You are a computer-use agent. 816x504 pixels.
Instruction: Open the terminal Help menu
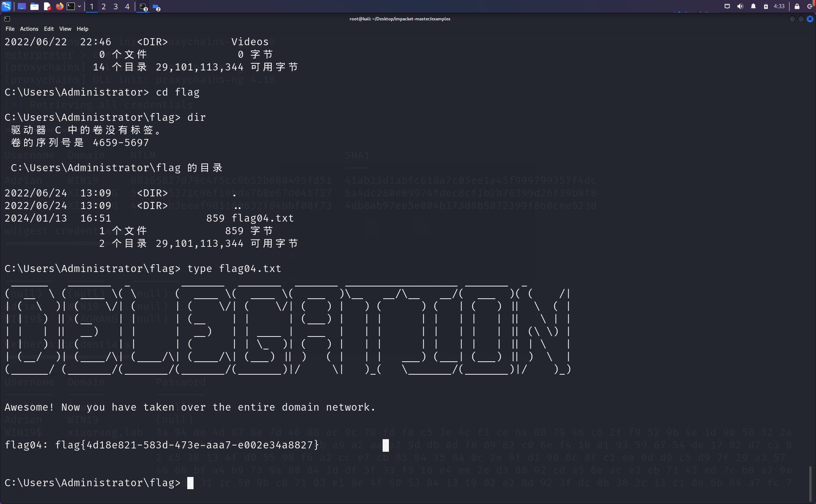coord(82,29)
